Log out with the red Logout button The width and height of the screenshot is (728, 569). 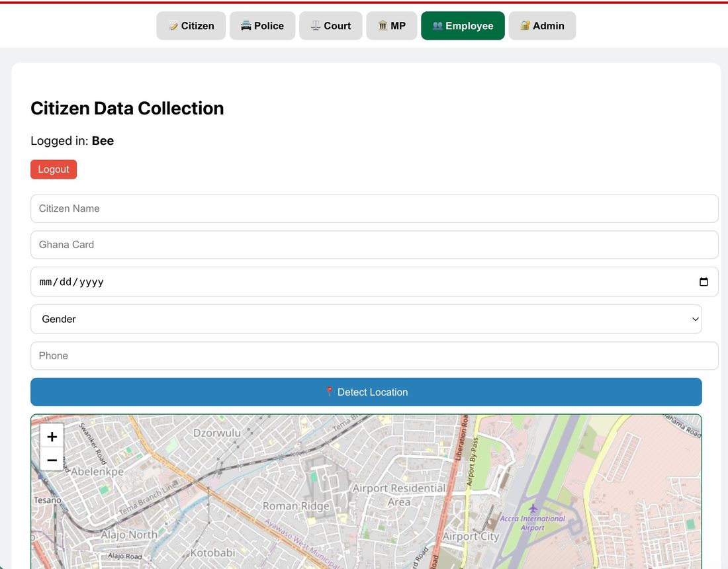point(54,169)
